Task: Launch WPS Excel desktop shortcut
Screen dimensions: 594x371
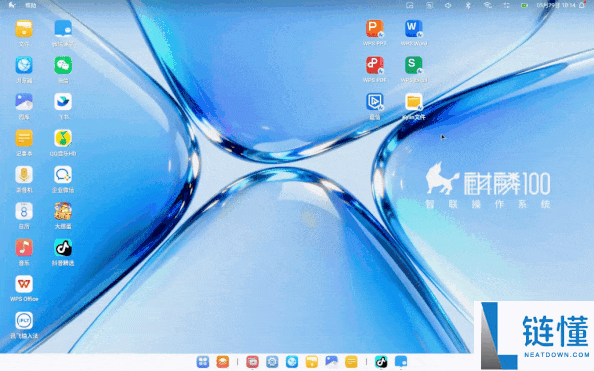Action: point(414,65)
